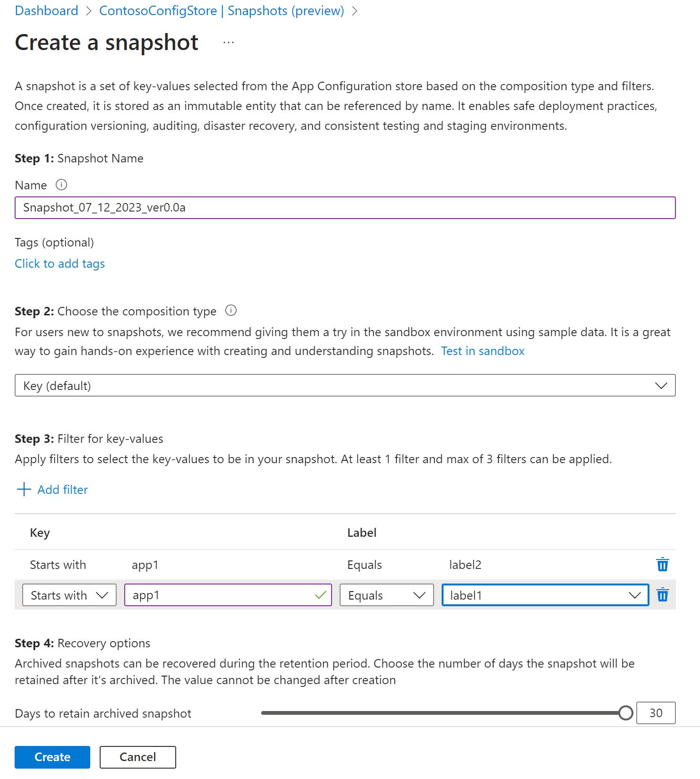700x779 pixels.
Task: Click the info icon beside Name
Action: click(61, 185)
